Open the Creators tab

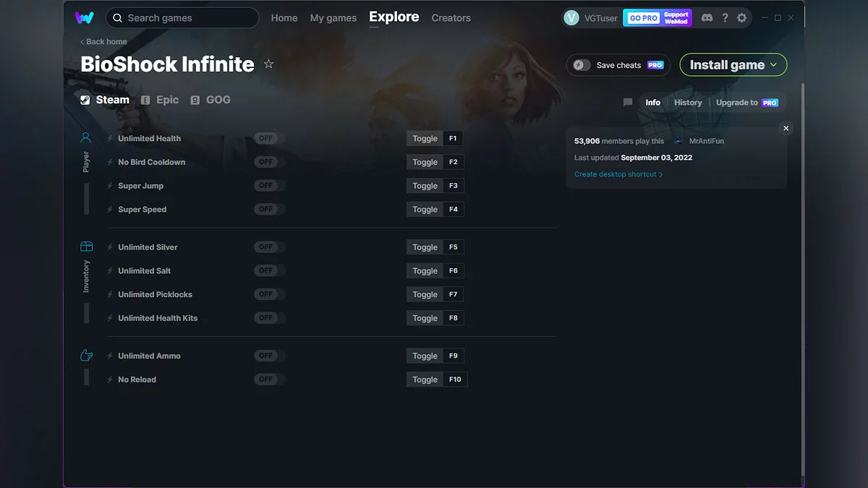tap(451, 18)
